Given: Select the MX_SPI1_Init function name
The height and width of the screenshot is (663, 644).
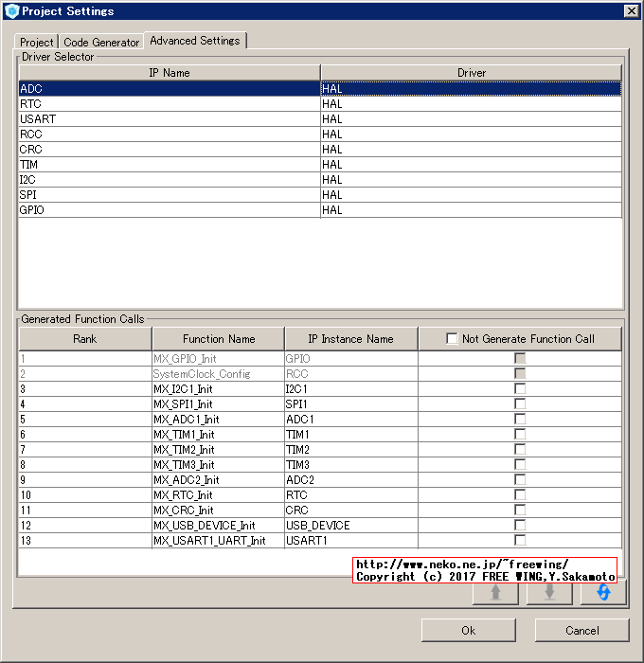Looking at the screenshot, I should [218, 403].
